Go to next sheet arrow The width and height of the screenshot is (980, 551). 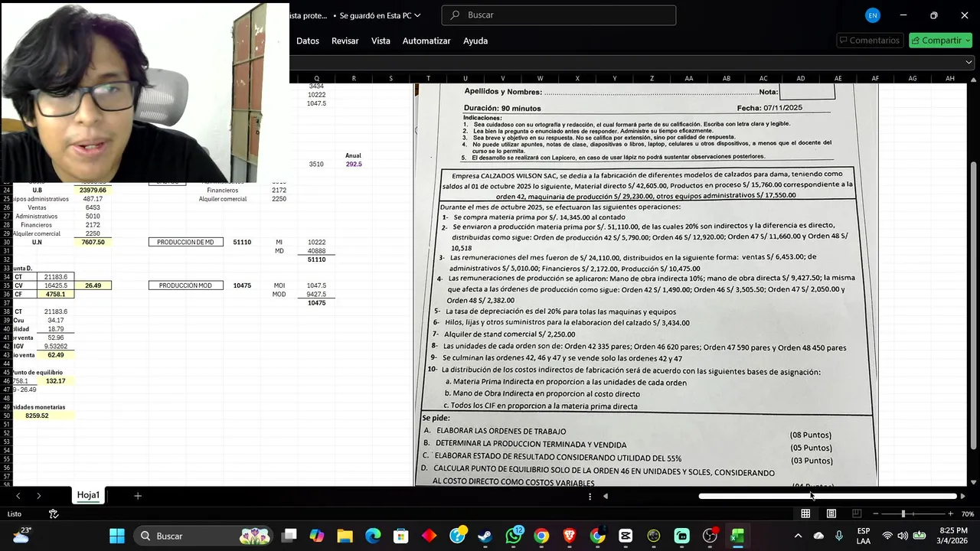38,496
